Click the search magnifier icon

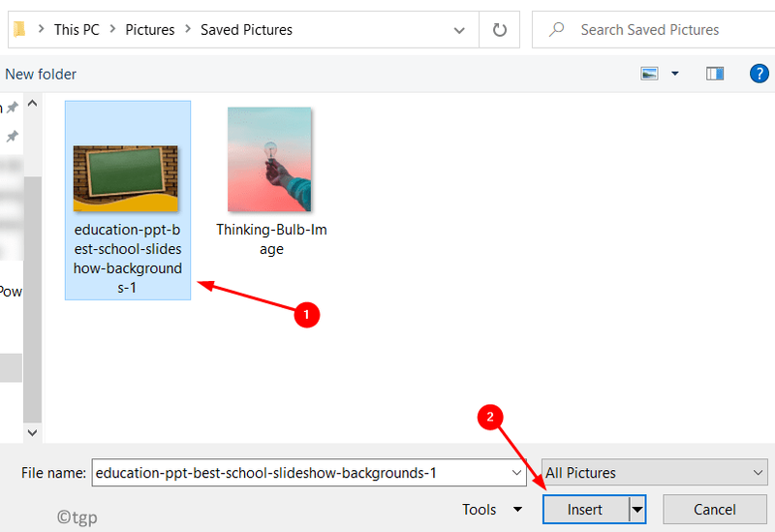click(x=556, y=29)
